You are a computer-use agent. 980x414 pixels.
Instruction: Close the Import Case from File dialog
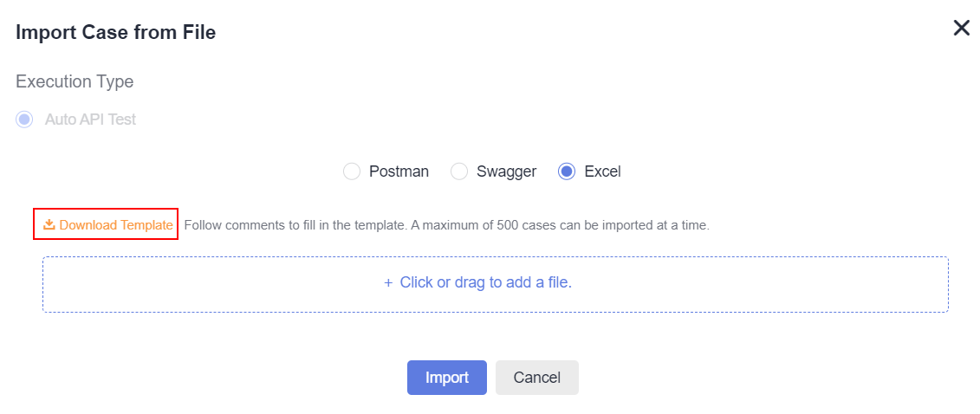[x=961, y=28]
